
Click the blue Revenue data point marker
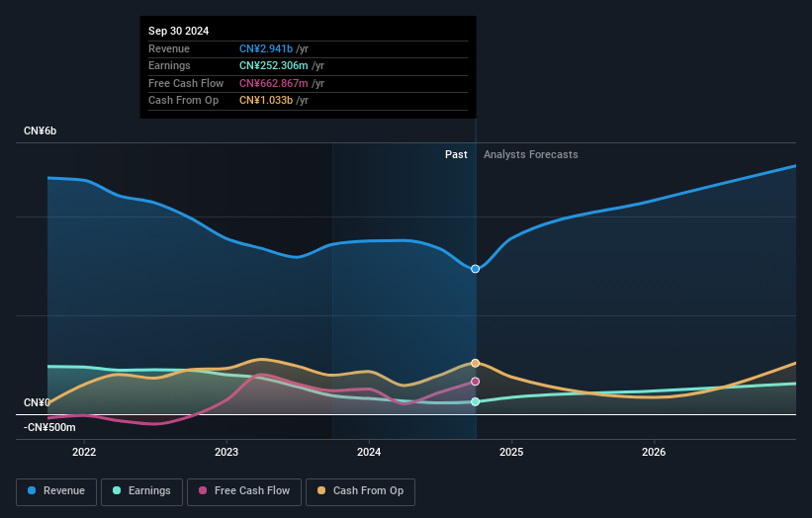(x=475, y=269)
